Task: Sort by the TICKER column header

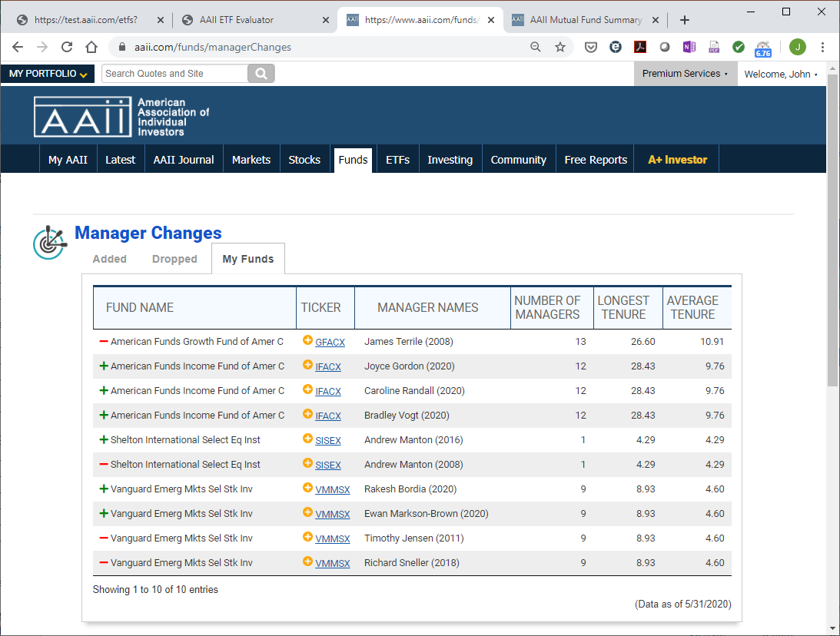Action: point(325,307)
